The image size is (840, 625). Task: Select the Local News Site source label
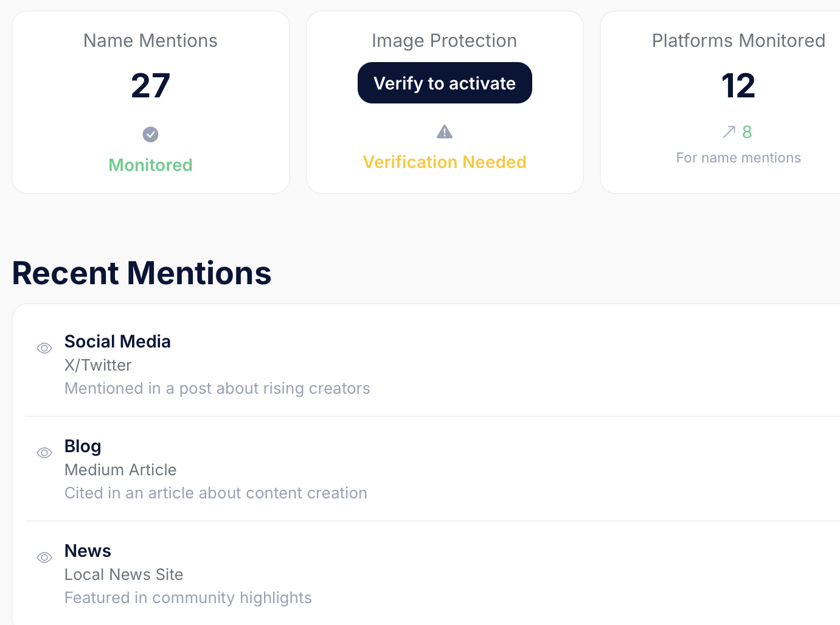123,574
